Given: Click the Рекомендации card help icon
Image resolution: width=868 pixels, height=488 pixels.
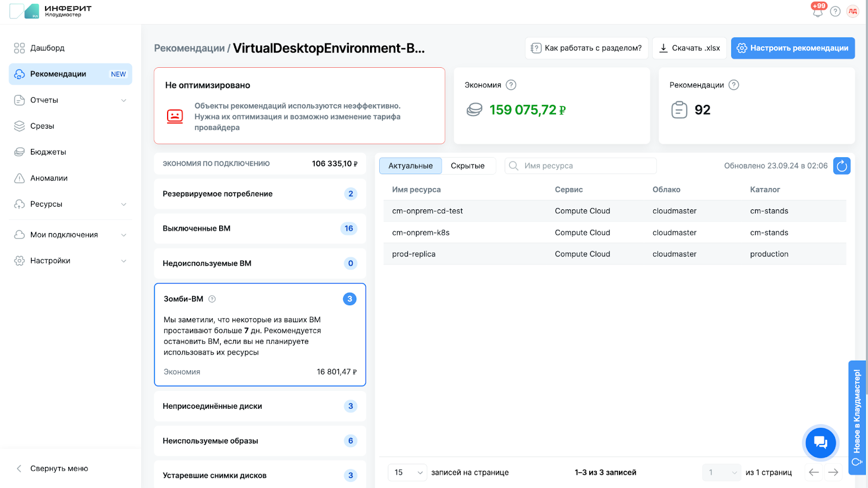Looking at the screenshot, I should tap(733, 85).
